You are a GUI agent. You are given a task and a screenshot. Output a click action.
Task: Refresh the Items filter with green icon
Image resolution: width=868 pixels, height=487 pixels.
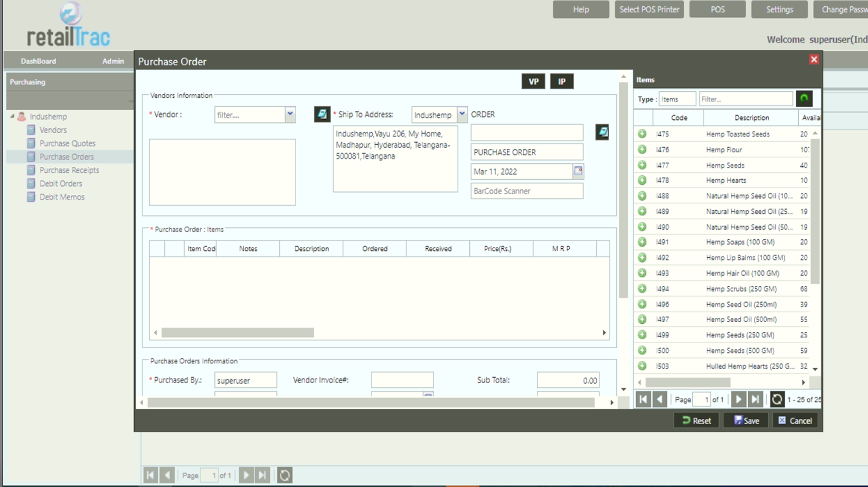[804, 99]
